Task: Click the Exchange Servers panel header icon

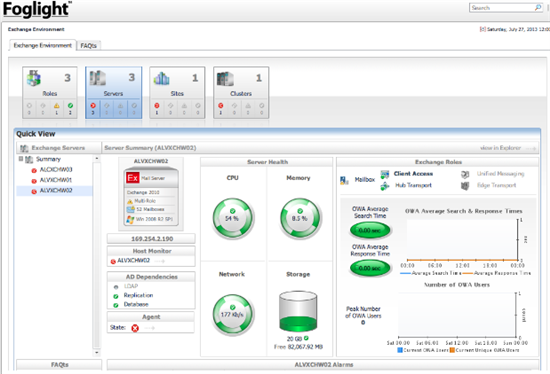Action: click(x=24, y=148)
